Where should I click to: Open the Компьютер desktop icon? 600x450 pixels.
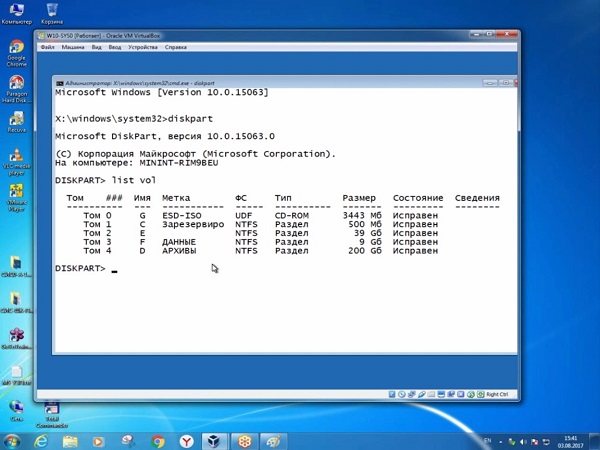pyautogui.click(x=16, y=14)
